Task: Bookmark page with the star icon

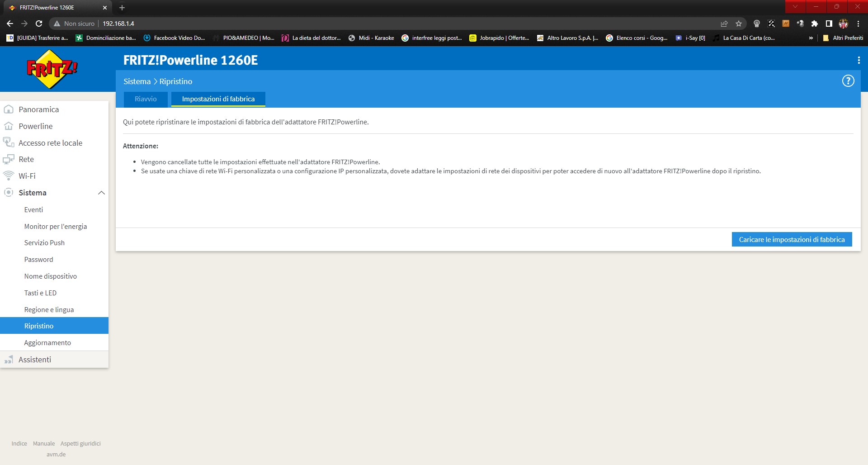Action: 739,24
